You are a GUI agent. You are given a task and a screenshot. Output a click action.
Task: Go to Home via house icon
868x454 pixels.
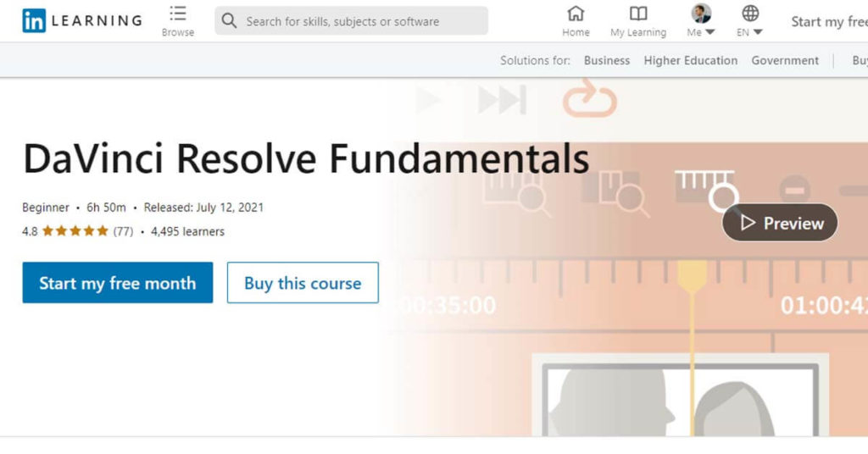point(576,14)
